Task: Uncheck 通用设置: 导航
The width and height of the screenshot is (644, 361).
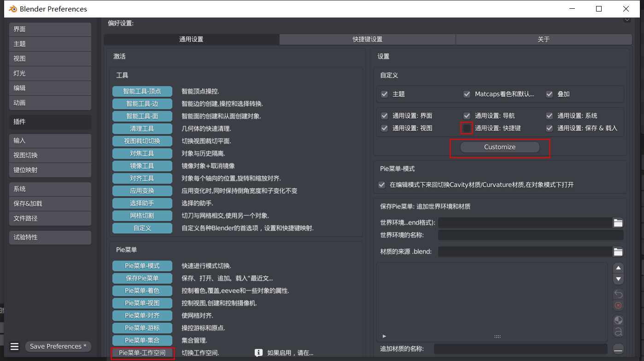Action: 467,116
